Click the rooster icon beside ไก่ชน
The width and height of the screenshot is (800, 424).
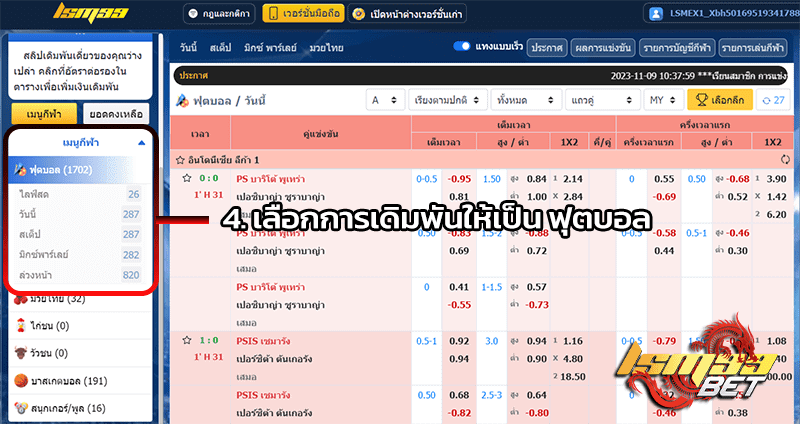click(x=21, y=326)
